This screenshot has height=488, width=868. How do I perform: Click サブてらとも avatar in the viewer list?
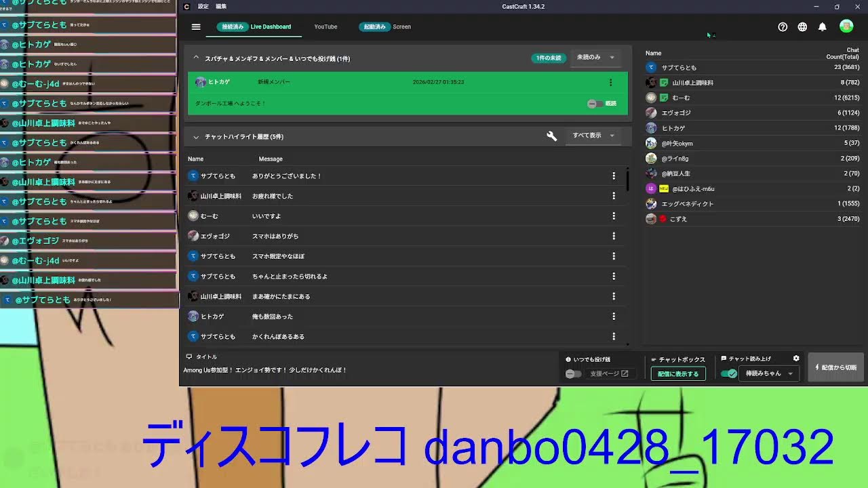[x=651, y=68]
